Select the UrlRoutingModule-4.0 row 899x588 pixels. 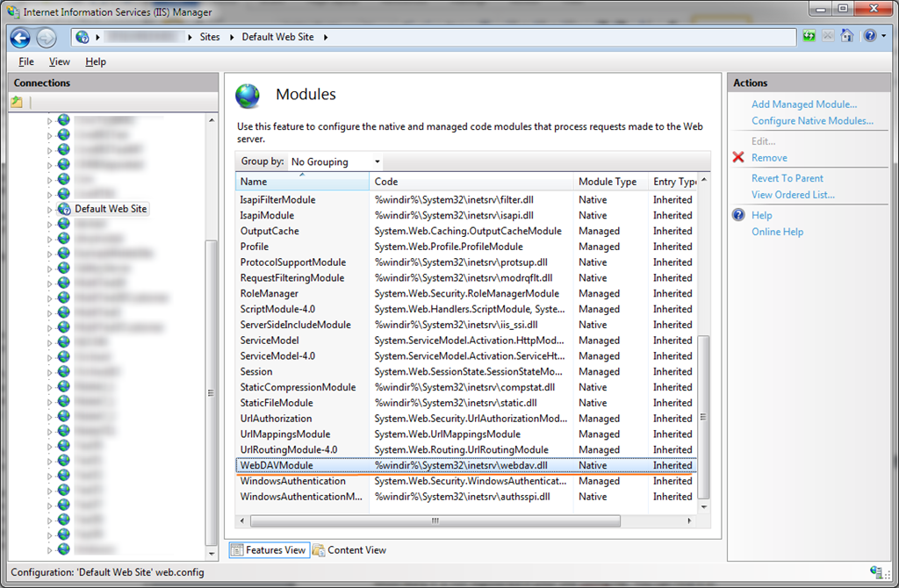[467, 450]
